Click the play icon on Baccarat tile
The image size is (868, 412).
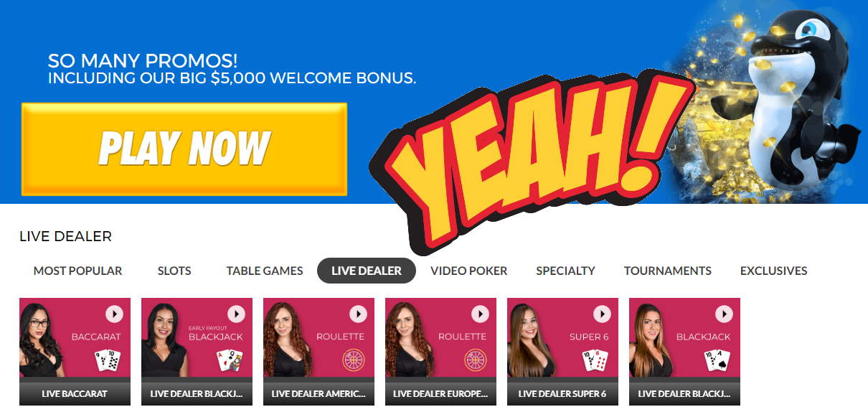point(114,314)
